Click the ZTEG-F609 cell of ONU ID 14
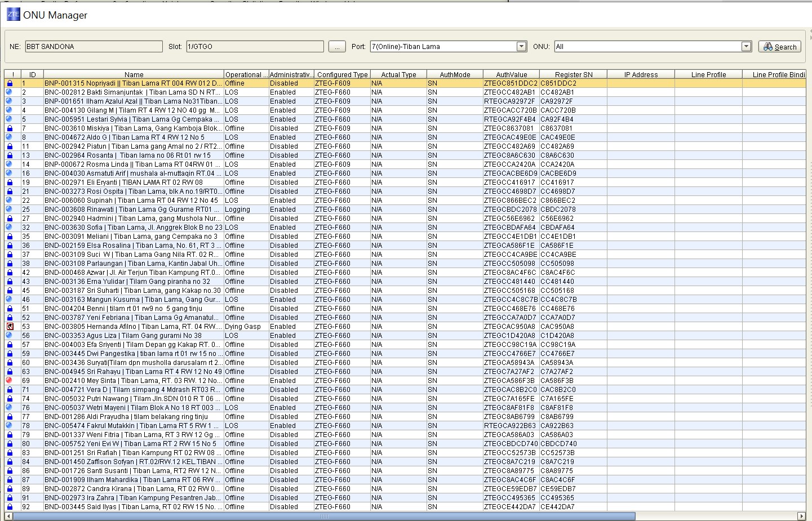The width and height of the screenshot is (812, 521). 342,164
